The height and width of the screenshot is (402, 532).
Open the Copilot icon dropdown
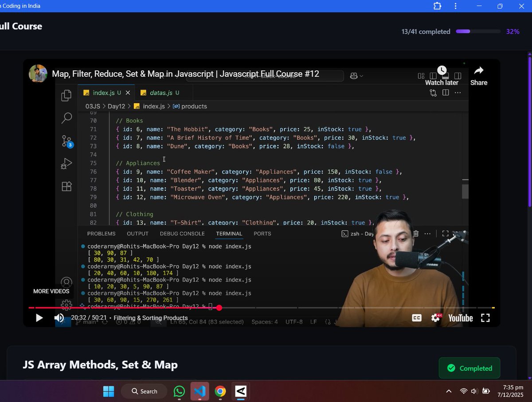pos(356,76)
